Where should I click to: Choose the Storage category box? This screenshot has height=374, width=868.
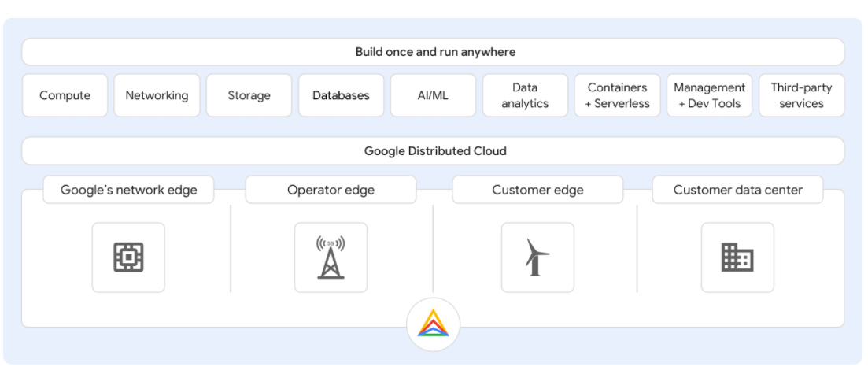pos(249,95)
